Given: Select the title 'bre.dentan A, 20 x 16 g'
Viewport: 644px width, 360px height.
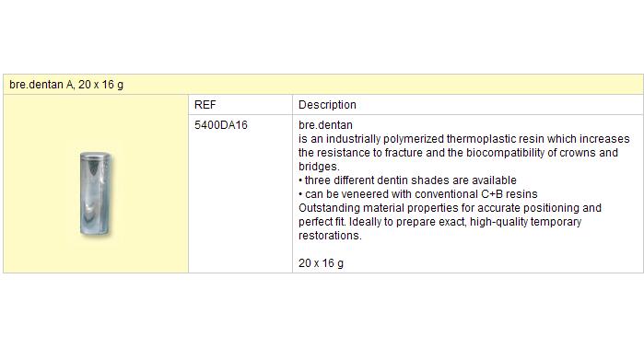Looking at the screenshot, I should tap(66, 85).
